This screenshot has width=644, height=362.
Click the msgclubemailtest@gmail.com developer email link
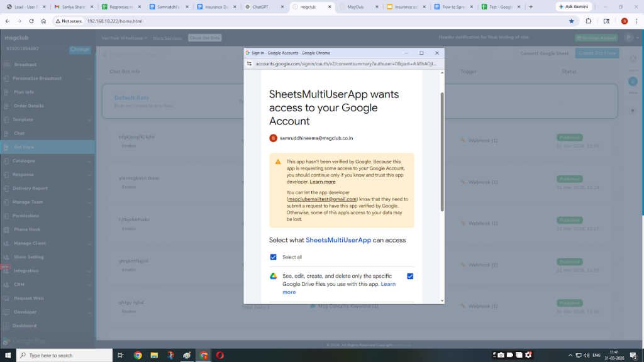(322, 199)
